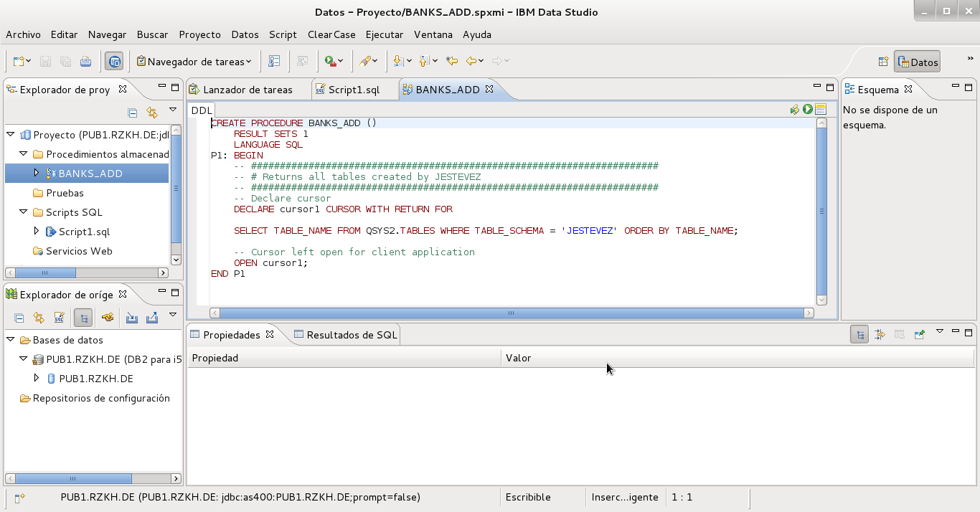Close the Esquema view tab
Screen dimensions: 980x512
pos(908,89)
